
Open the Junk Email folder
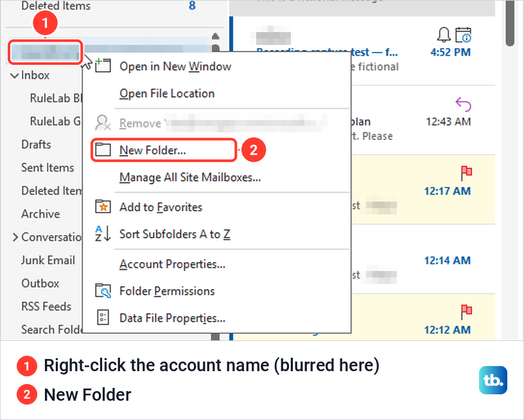[x=48, y=260]
